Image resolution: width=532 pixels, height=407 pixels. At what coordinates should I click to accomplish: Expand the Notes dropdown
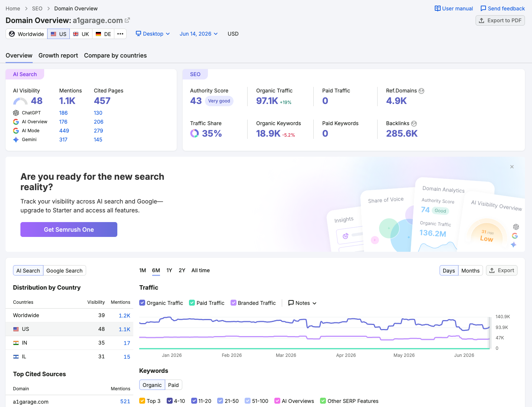[303, 303]
